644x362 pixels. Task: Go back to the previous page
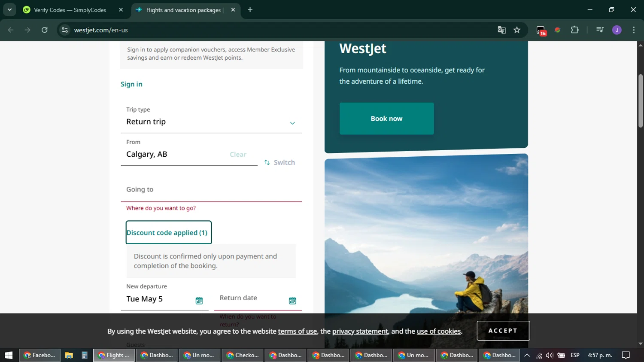(x=11, y=30)
